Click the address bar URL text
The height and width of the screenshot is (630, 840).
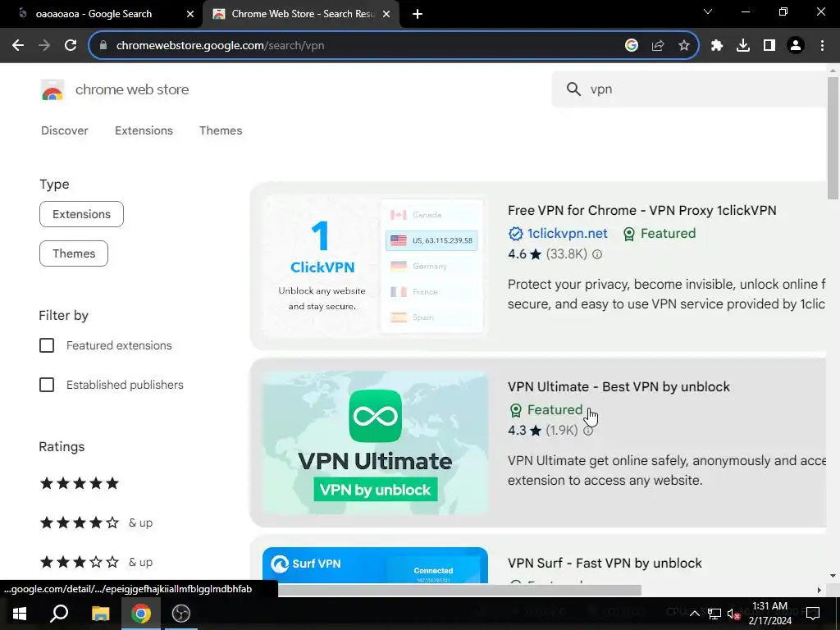tap(220, 46)
